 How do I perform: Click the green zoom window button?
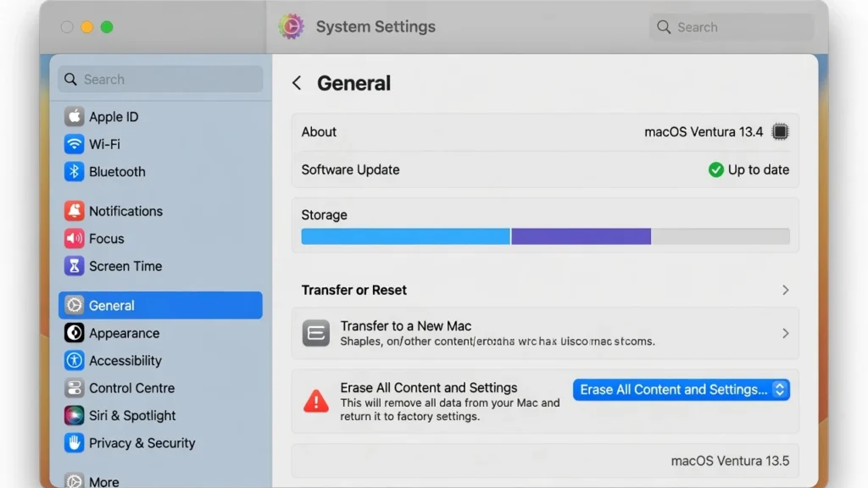pyautogui.click(x=107, y=27)
